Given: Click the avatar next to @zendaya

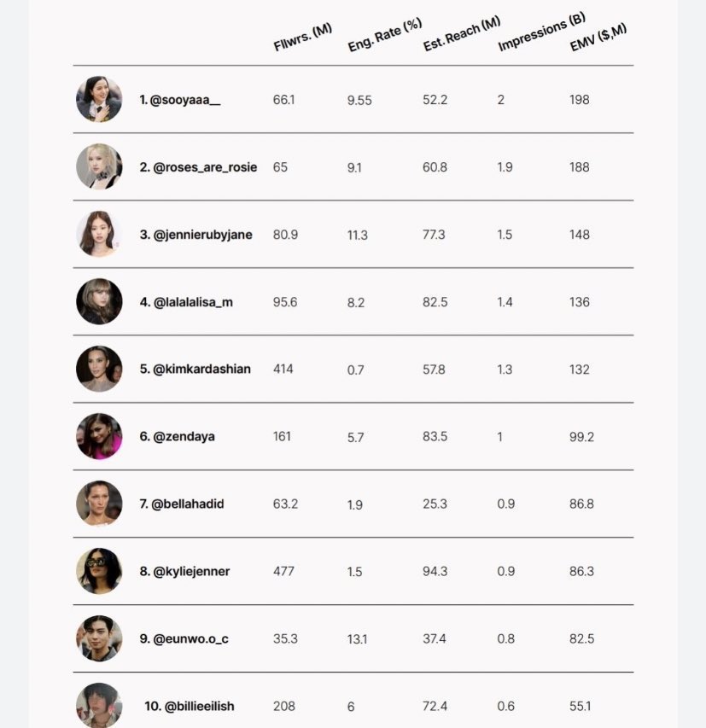Looking at the screenshot, I should 99,436.
